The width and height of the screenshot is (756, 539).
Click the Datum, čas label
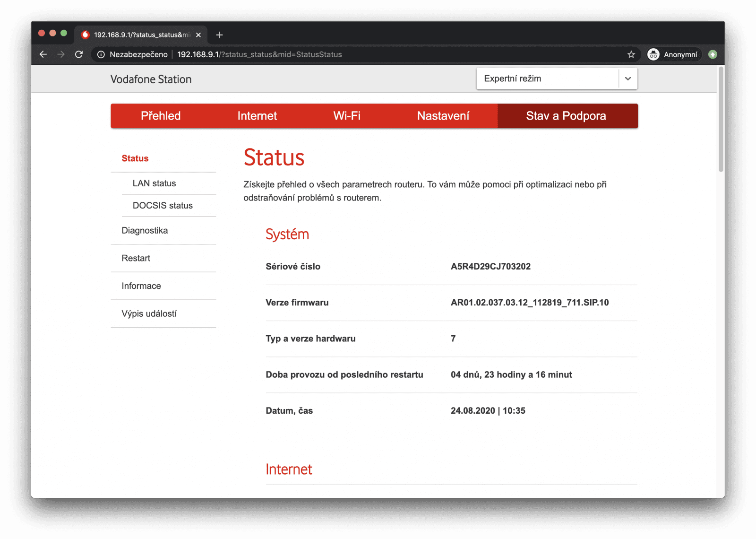click(x=289, y=411)
